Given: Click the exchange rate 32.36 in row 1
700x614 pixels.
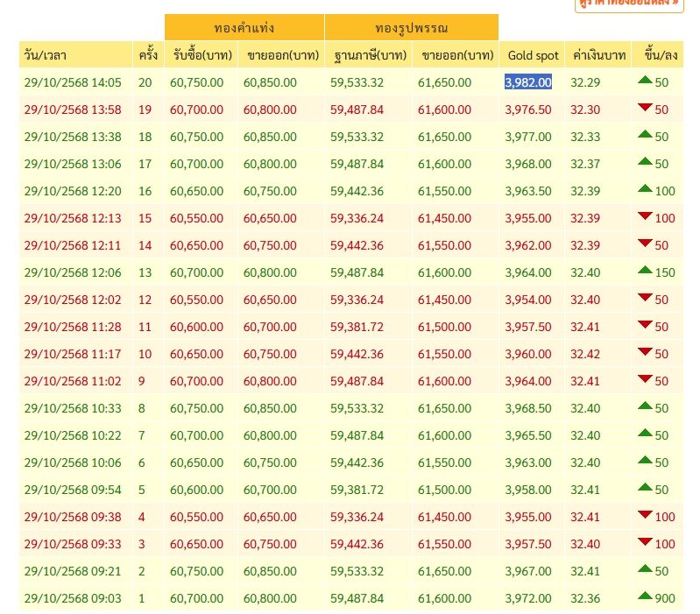Looking at the screenshot, I should click(x=585, y=598).
